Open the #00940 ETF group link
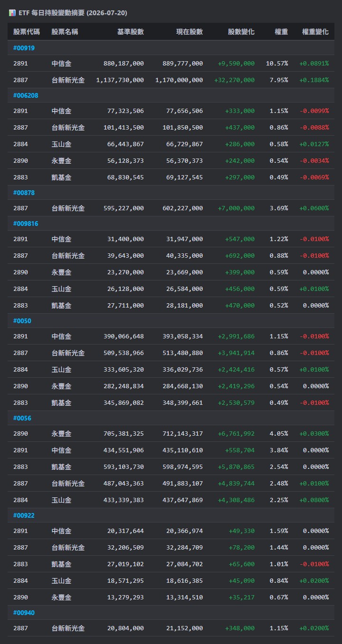 pyautogui.click(x=24, y=613)
